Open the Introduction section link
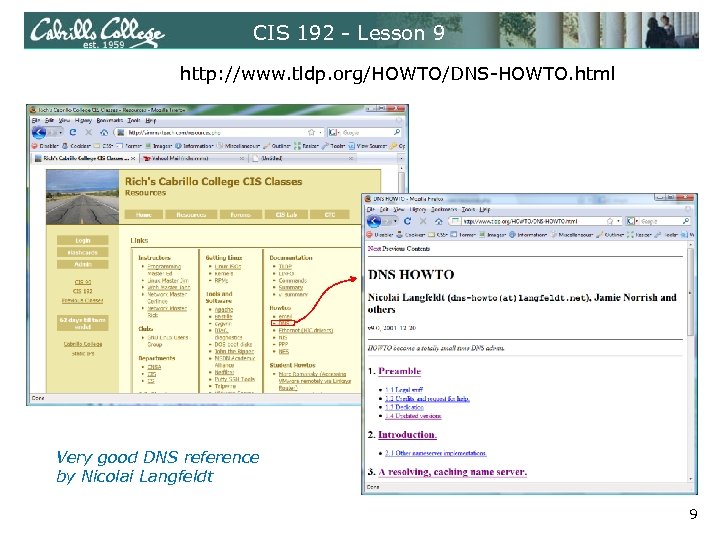The height and width of the screenshot is (540, 720). pyautogui.click(x=407, y=434)
